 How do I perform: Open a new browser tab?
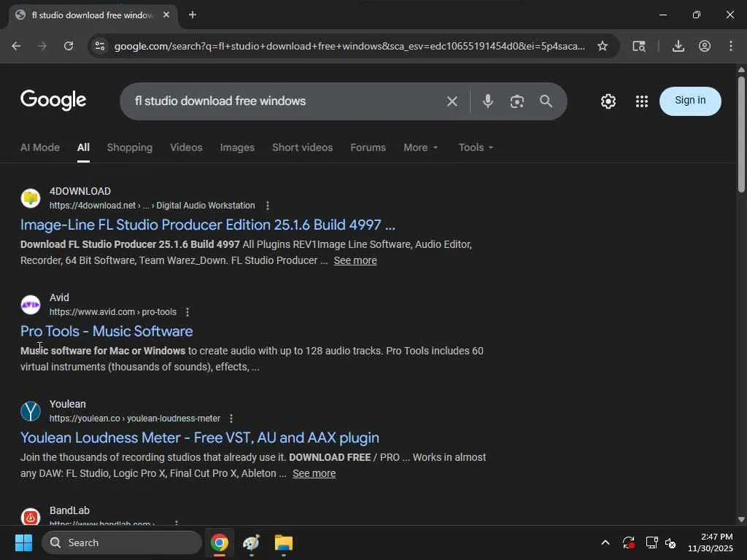[193, 15]
